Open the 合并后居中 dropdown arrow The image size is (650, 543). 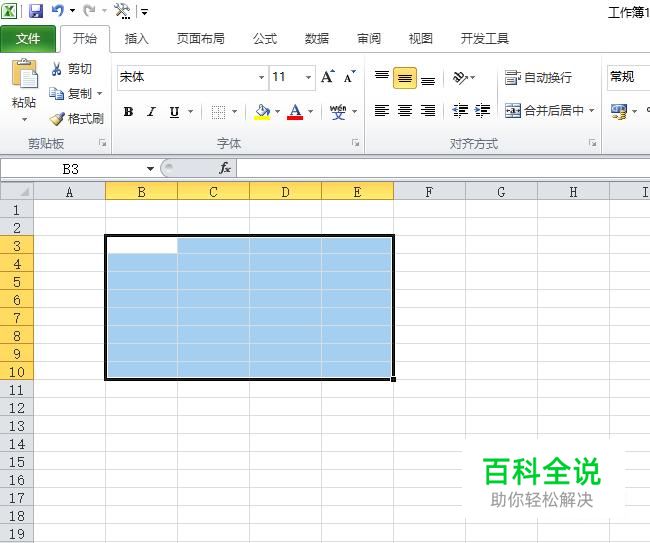pos(592,111)
